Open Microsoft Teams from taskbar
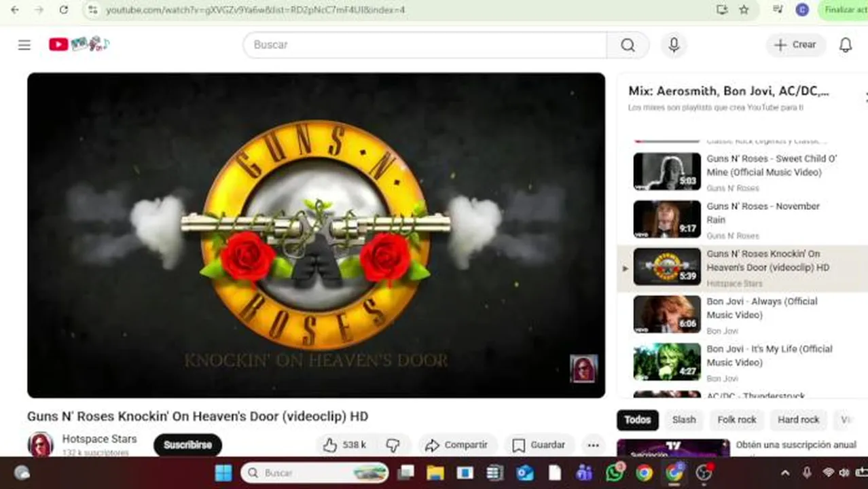 [584, 473]
